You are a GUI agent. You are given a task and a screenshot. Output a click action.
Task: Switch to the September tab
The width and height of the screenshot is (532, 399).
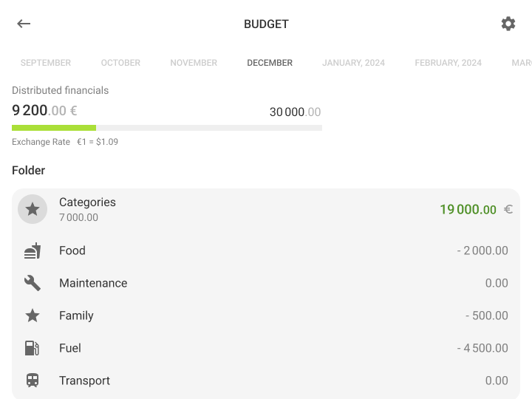click(x=46, y=63)
